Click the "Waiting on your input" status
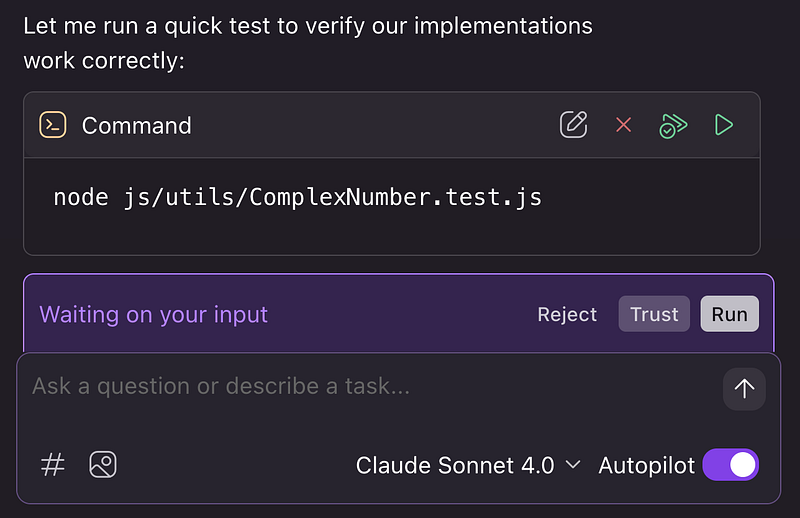The height and width of the screenshot is (518, 800). [x=154, y=314]
